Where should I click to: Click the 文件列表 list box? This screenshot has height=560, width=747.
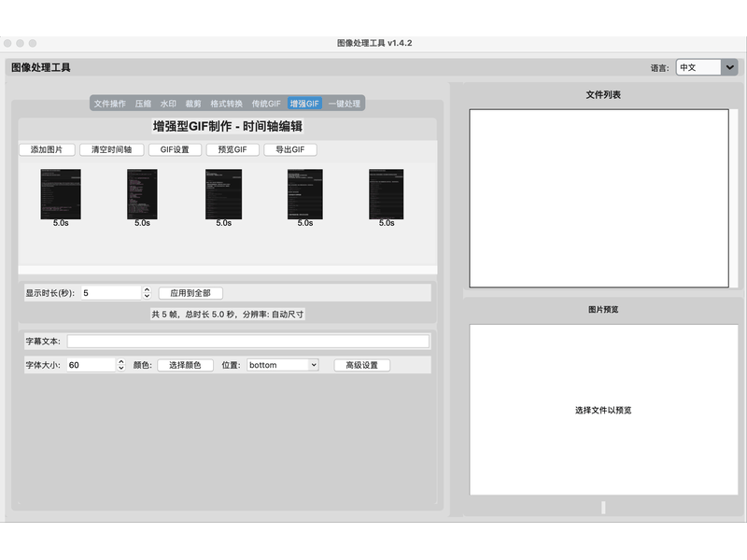coord(599,198)
